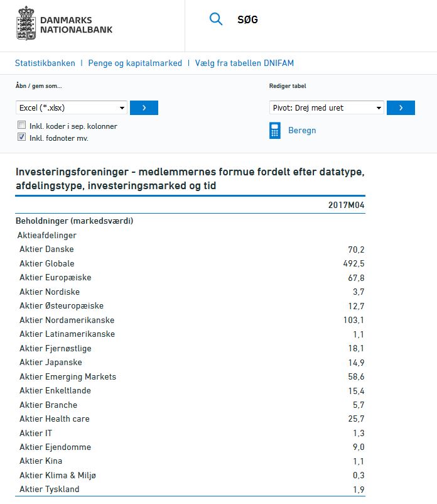The height and width of the screenshot is (504, 437).
Task: Open the Excel (*.xlsx) file format dropdown
Action: pos(72,107)
